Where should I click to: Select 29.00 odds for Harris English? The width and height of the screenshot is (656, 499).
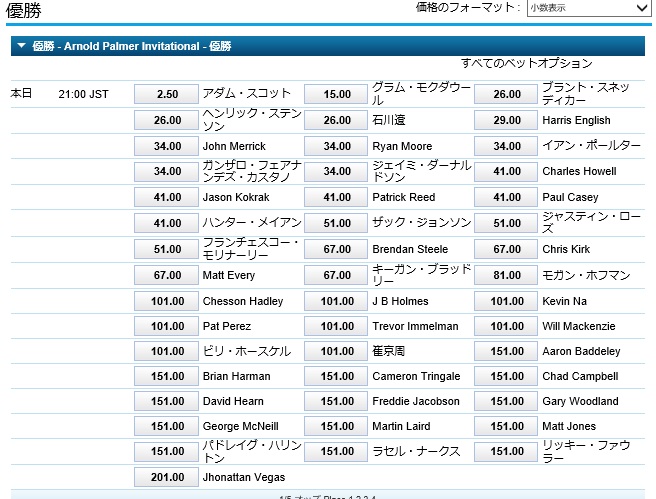point(506,120)
